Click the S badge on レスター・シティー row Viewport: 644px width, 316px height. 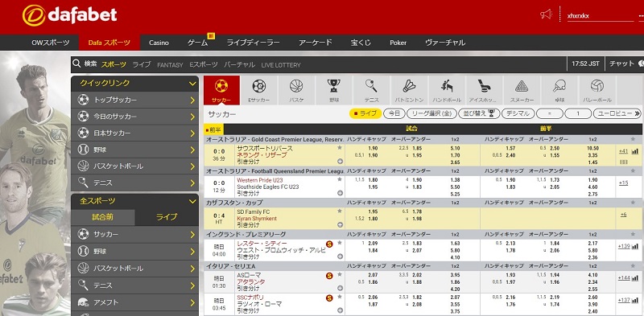(x=329, y=244)
